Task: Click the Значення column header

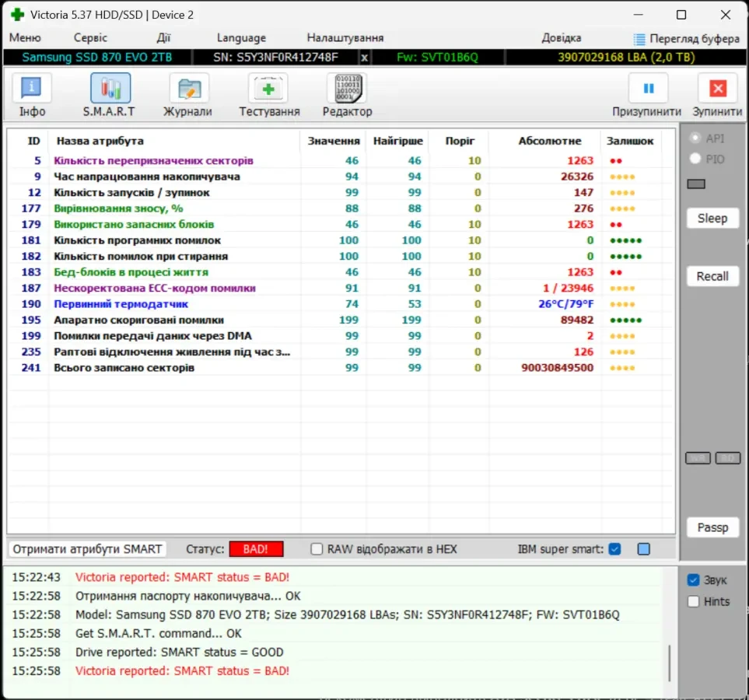Action: [334, 141]
